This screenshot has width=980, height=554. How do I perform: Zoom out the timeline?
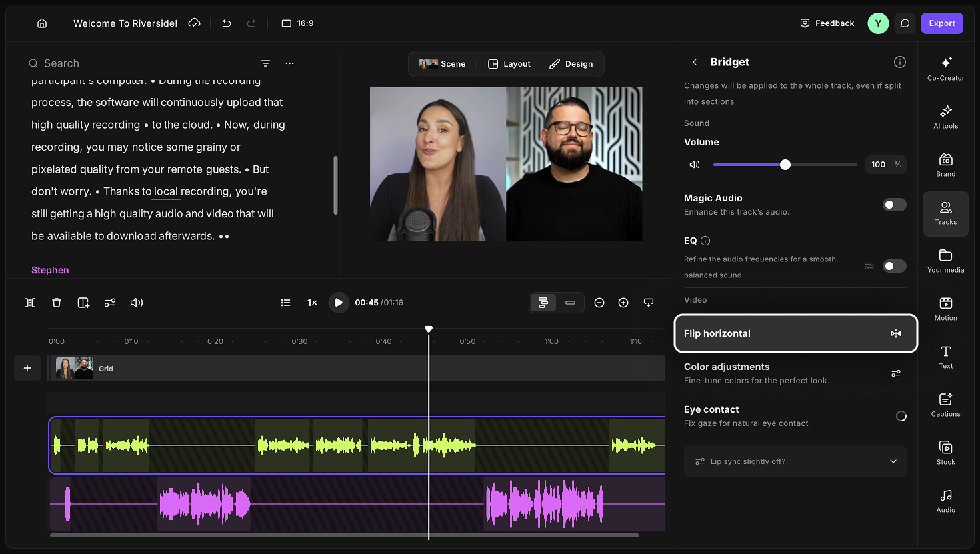click(x=599, y=303)
